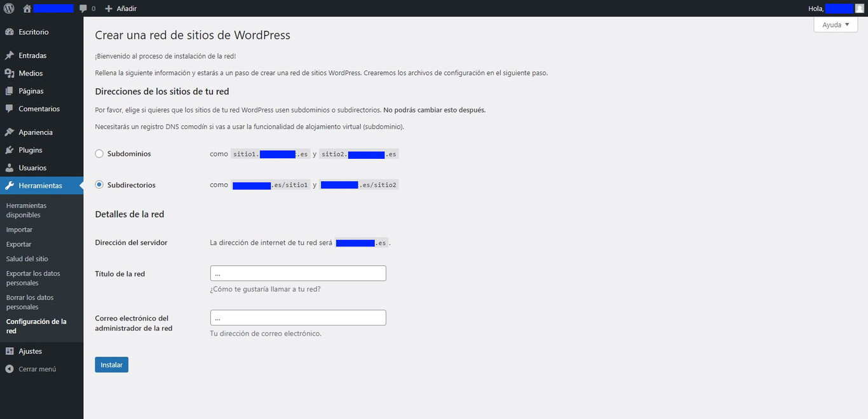868x419 pixels.
Task: Open Exportar los datos personales link
Action: click(33, 278)
